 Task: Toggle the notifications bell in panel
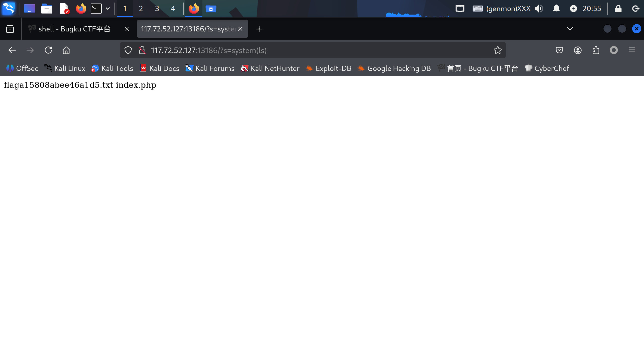tap(556, 9)
